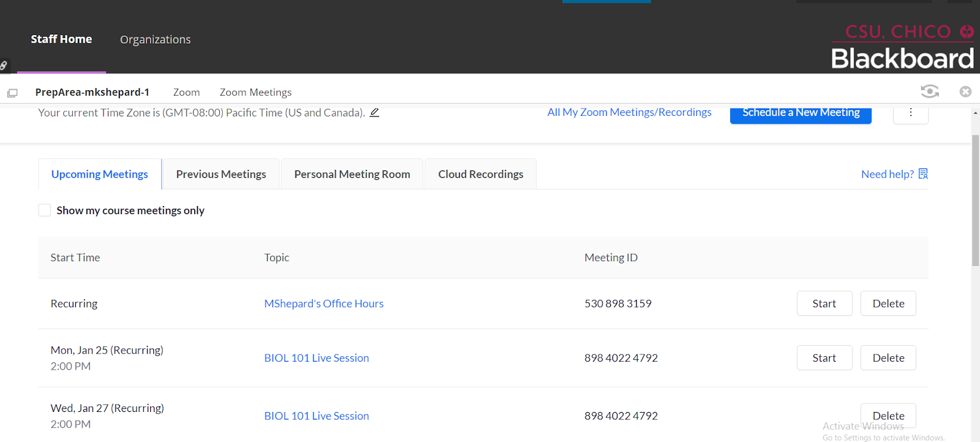Delete the Mon, Jan 25 BIOL 101 session
Screen dimensions: 980x442
pos(888,358)
